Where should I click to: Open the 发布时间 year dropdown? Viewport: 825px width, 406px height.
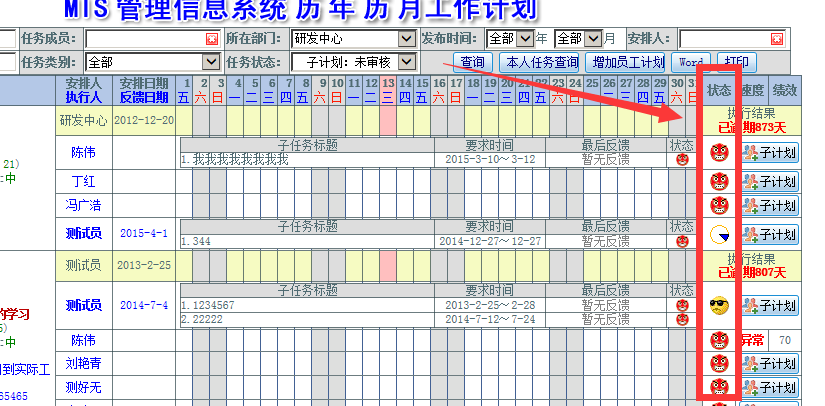tap(510, 38)
